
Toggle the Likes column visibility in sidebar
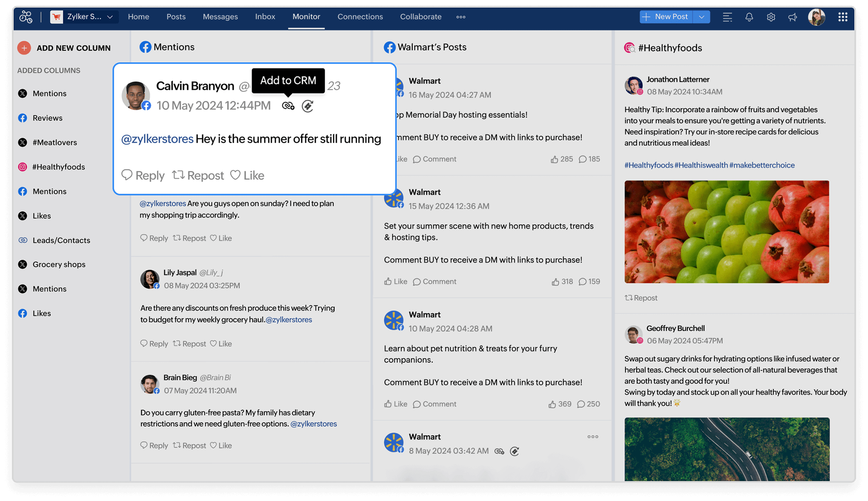(41, 215)
